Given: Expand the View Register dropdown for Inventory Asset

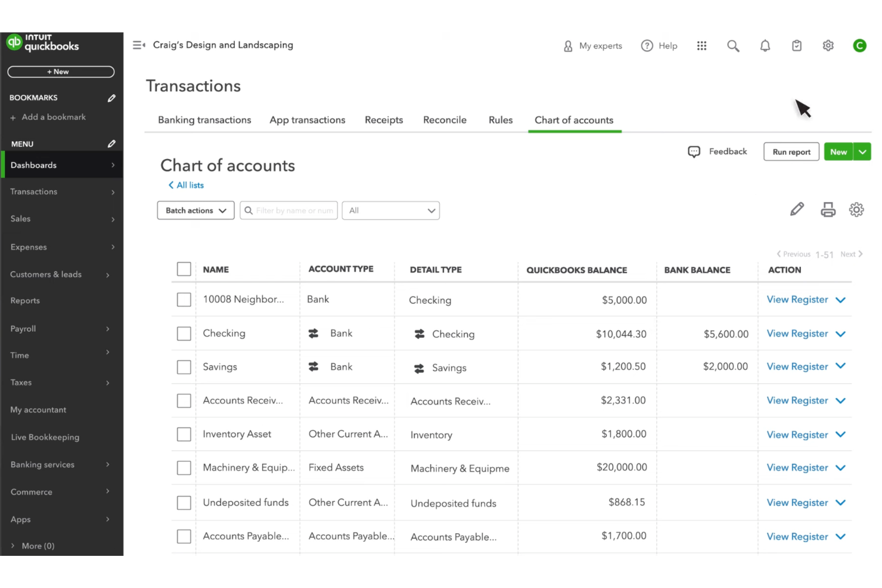Looking at the screenshot, I should click(841, 434).
